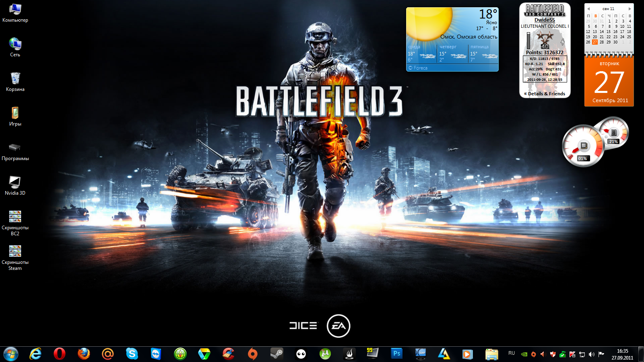The image size is (644, 362).
Task: Launch Firefox from the taskbar
Action: (84, 354)
